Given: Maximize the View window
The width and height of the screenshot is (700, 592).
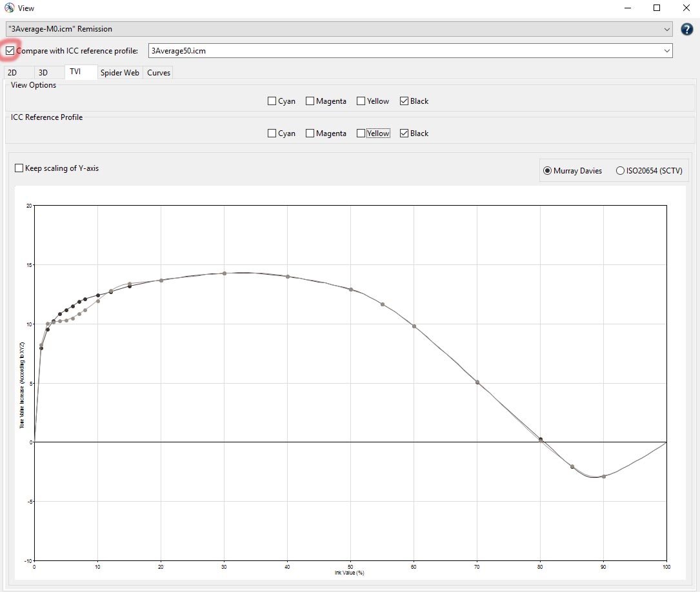Looking at the screenshot, I should pos(657,8).
